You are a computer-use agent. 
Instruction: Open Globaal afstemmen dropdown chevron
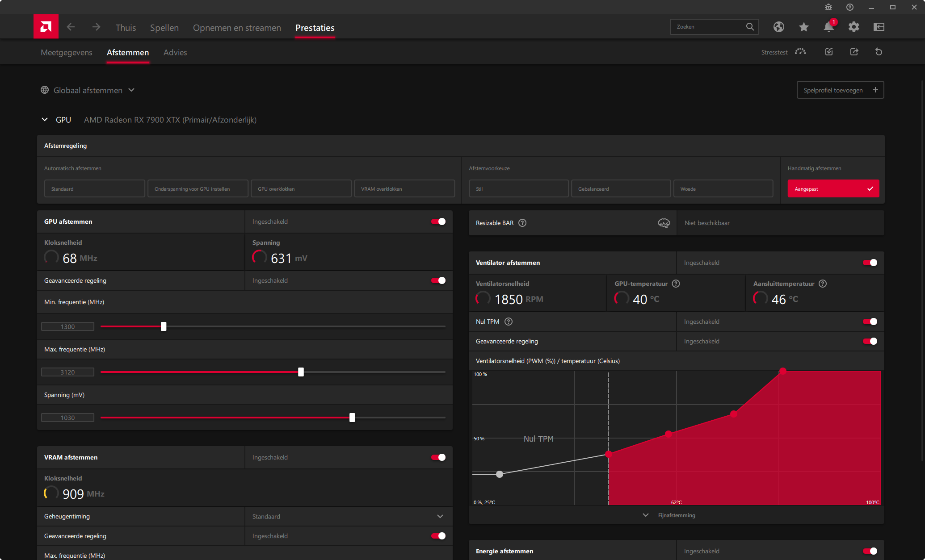(131, 90)
